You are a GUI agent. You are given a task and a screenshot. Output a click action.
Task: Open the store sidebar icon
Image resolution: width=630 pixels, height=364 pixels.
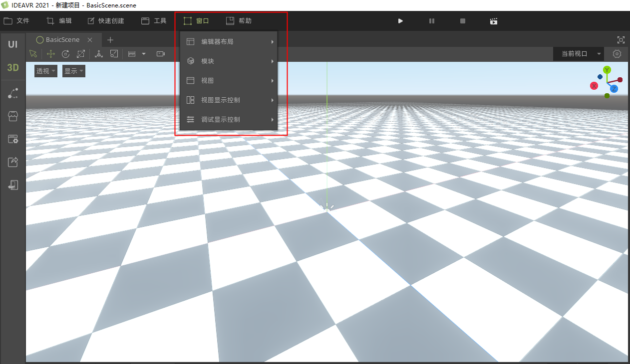tap(13, 116)
